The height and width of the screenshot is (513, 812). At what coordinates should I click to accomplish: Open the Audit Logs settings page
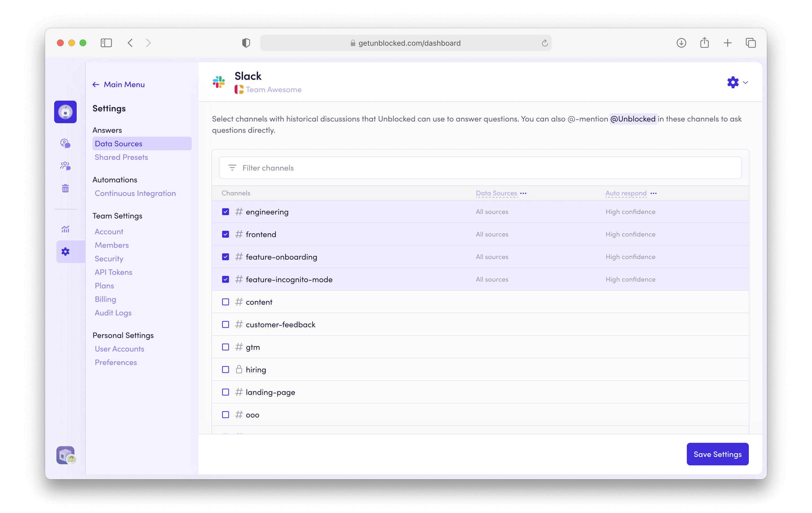113,313
